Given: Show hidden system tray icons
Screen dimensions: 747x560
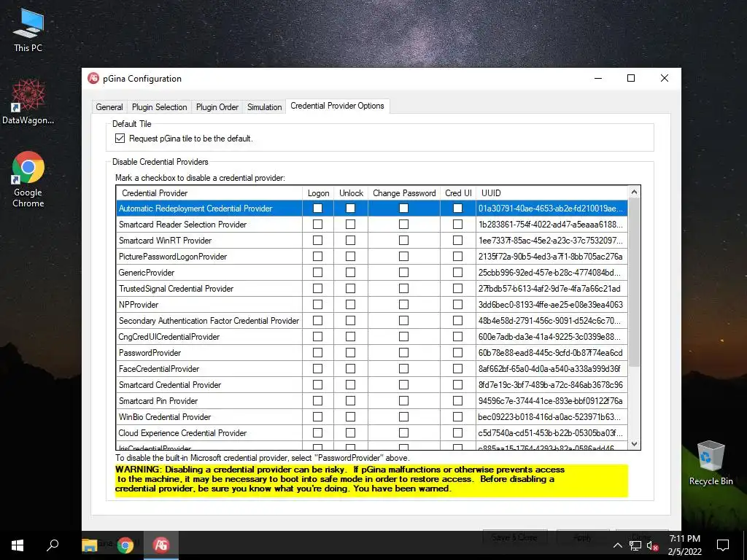Looking at the screenshot, I should [x=617, y=545].
